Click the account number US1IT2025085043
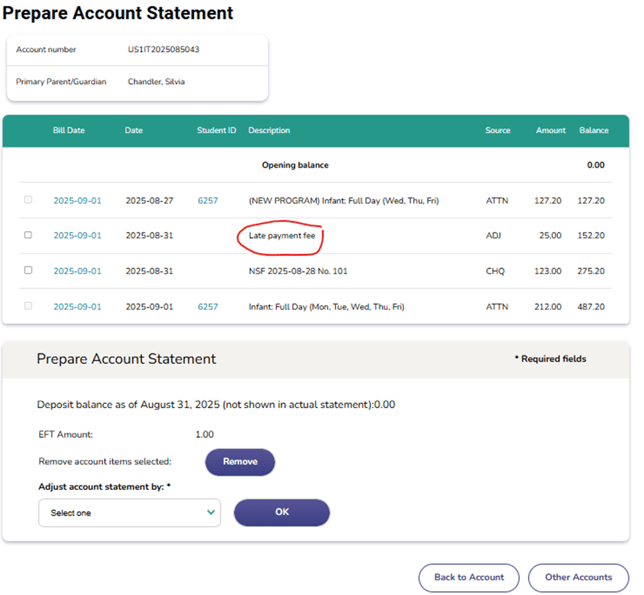The width and height of the screenshot is (644, 595). 163,50
